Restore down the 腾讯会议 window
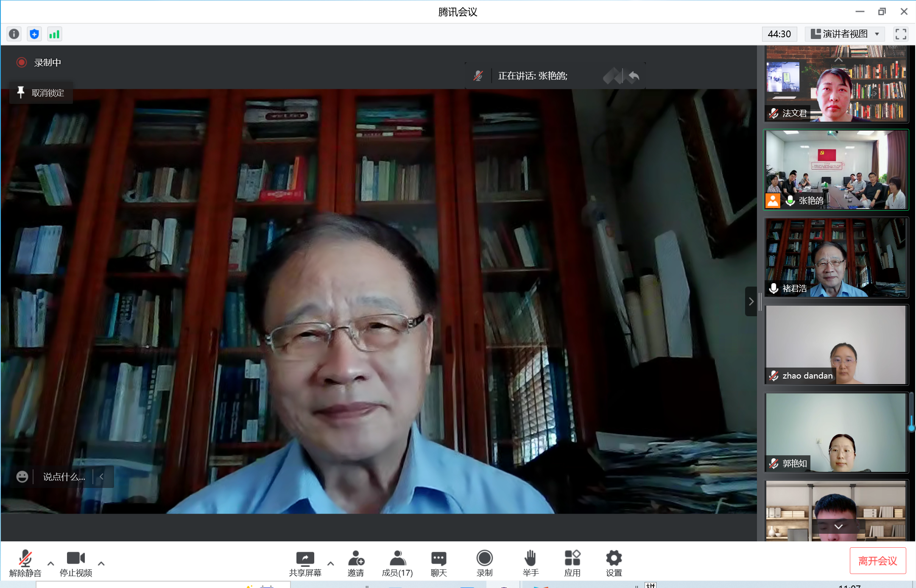The height and width of the screenshot is (588, 916). coord(882,11)
